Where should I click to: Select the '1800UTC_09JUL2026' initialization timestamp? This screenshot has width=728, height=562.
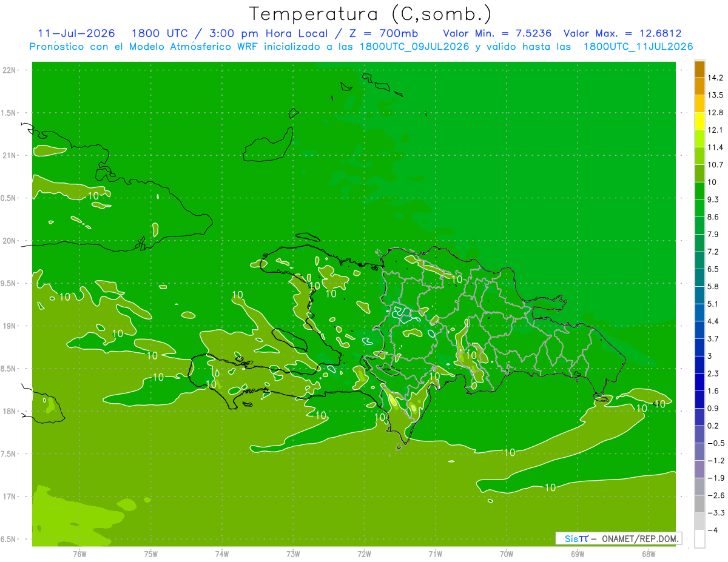coord(414,47)
